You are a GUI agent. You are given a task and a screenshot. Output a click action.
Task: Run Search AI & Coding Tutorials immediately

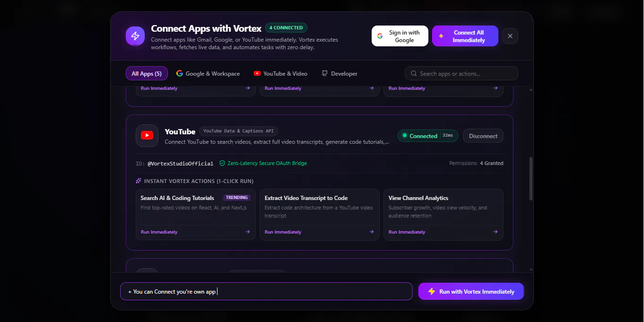pos(195,232)
